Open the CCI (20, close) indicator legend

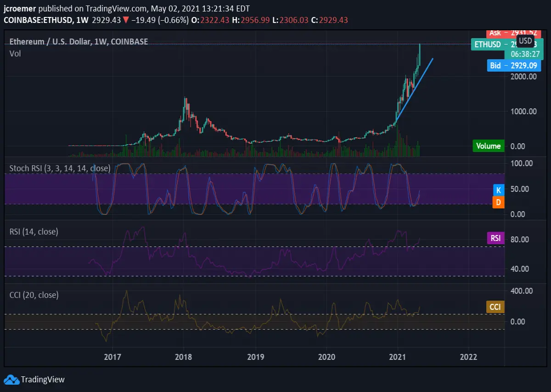pos(34,295)
